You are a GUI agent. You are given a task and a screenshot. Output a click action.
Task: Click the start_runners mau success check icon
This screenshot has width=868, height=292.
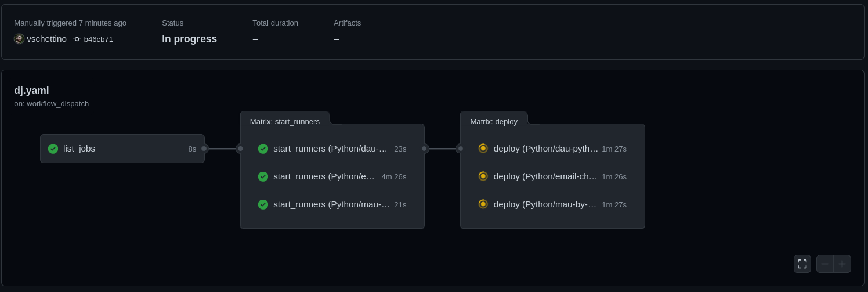click(x=263, y=204)
